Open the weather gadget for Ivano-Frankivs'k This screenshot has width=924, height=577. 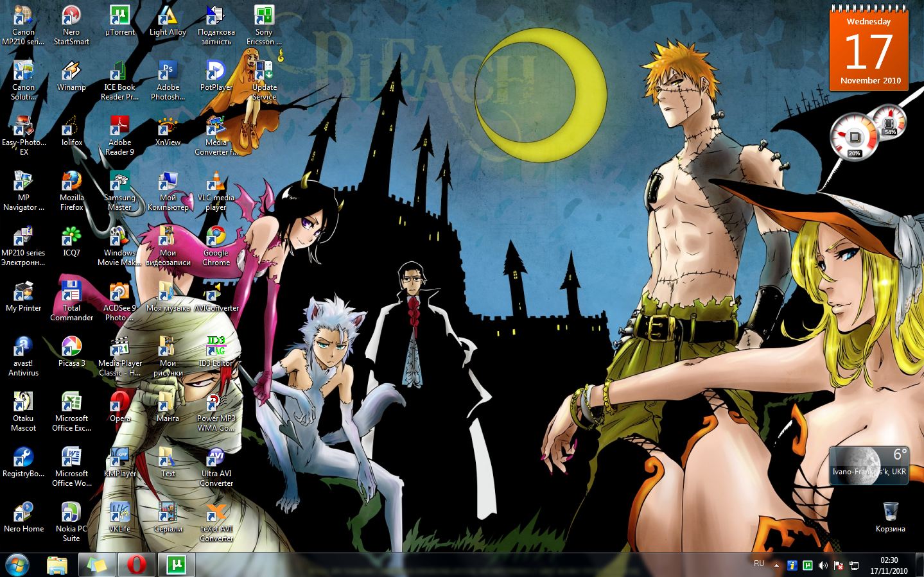869,466
